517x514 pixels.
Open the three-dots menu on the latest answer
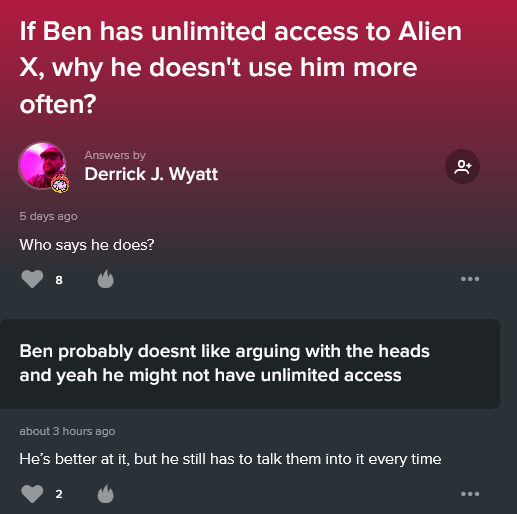click(470, 494)
